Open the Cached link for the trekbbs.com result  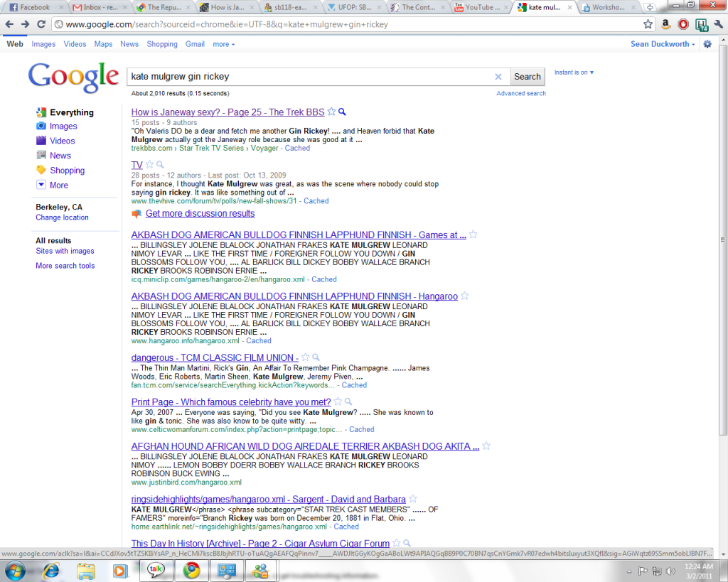[x=297, y=148]
